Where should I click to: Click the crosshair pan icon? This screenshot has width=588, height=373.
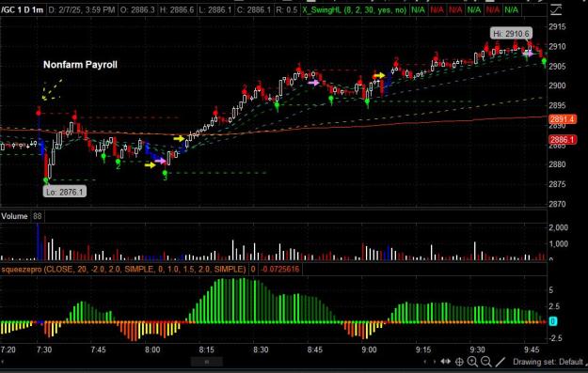point(459,362)
